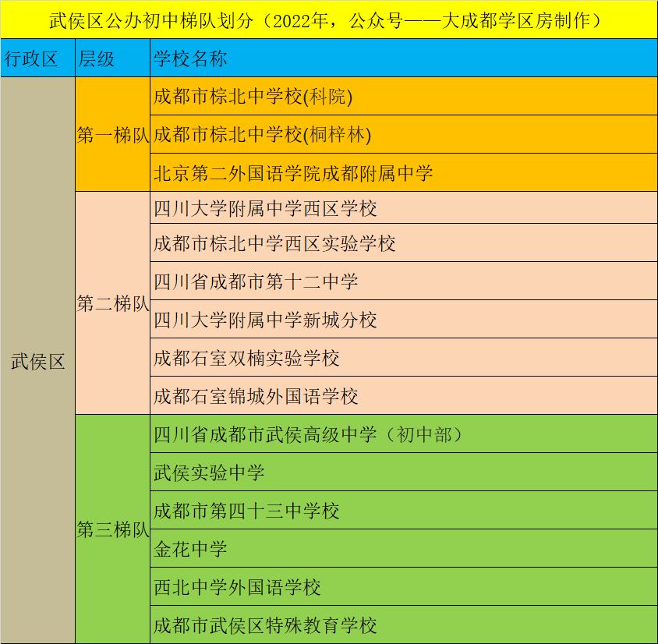Image resolution: width=658 pixels, height=644 pixels.
Task: Select '西北中学外国语学校' row
Action: tap(404, 586)
